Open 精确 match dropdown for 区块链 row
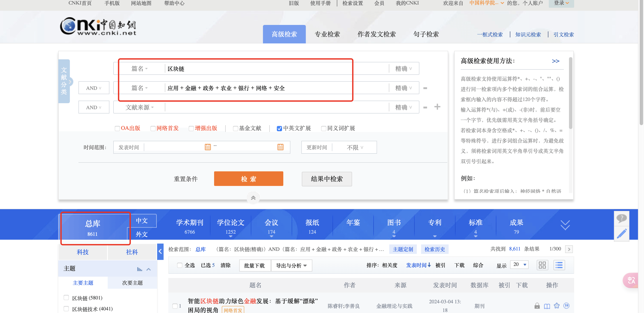644x313 pixels. pos(403,69)
